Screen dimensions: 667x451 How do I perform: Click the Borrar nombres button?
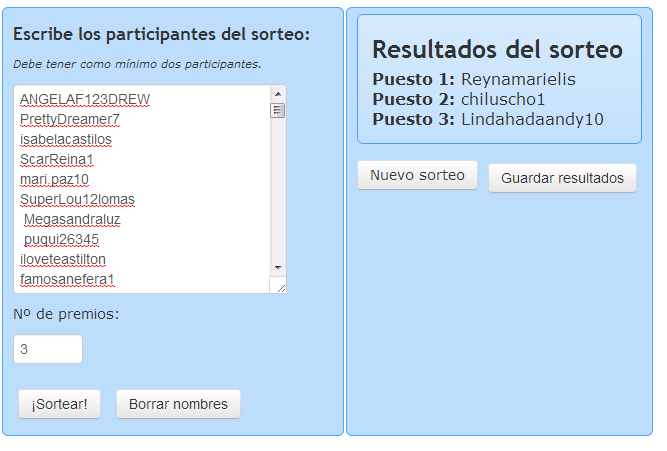pos(178,404)
